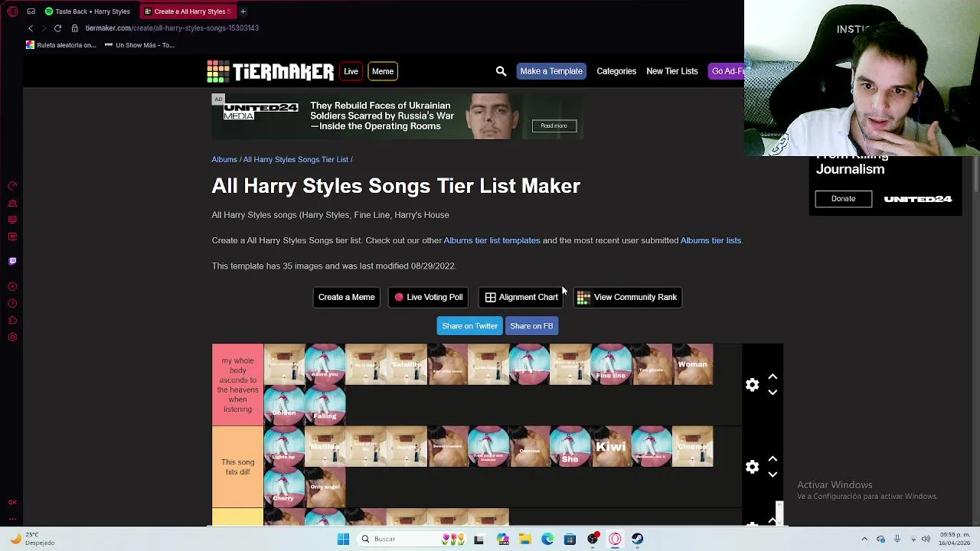Click the Meme button in header

(383, 71)
